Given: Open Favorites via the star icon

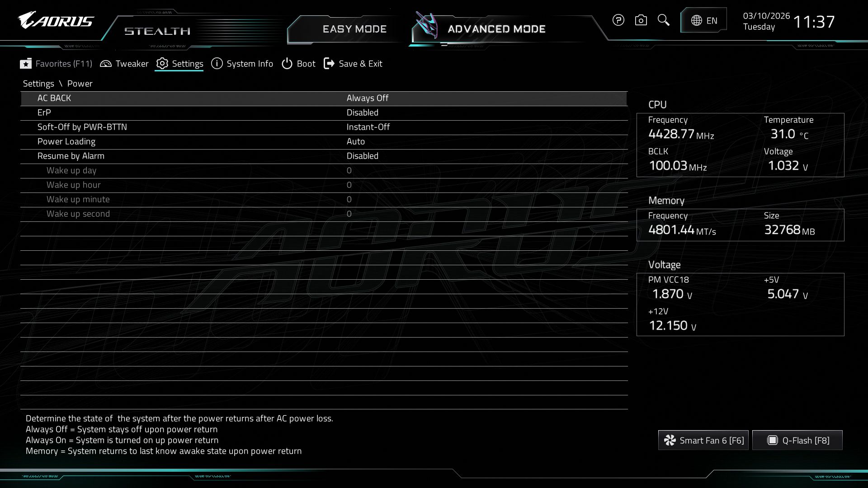Looking at the screenshot, I should (26, 64).
